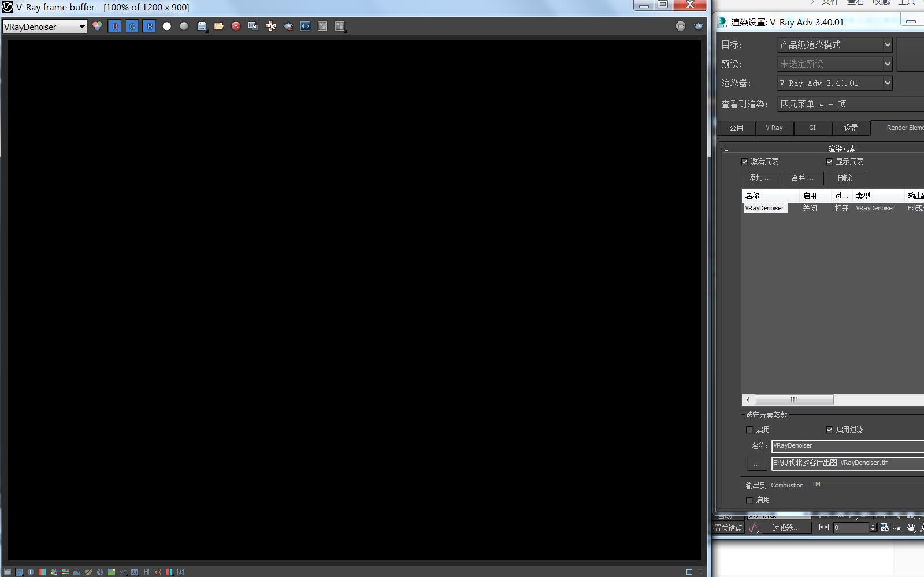The image size is (924, 577).
Task: Click the left scroll arrow of element list
Action: pos(748,400)
